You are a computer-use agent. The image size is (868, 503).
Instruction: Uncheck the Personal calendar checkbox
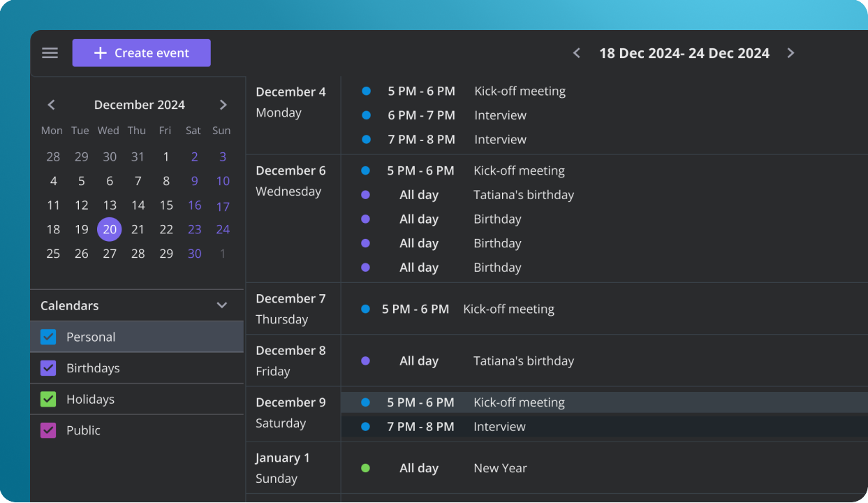(x=48, y=337)
